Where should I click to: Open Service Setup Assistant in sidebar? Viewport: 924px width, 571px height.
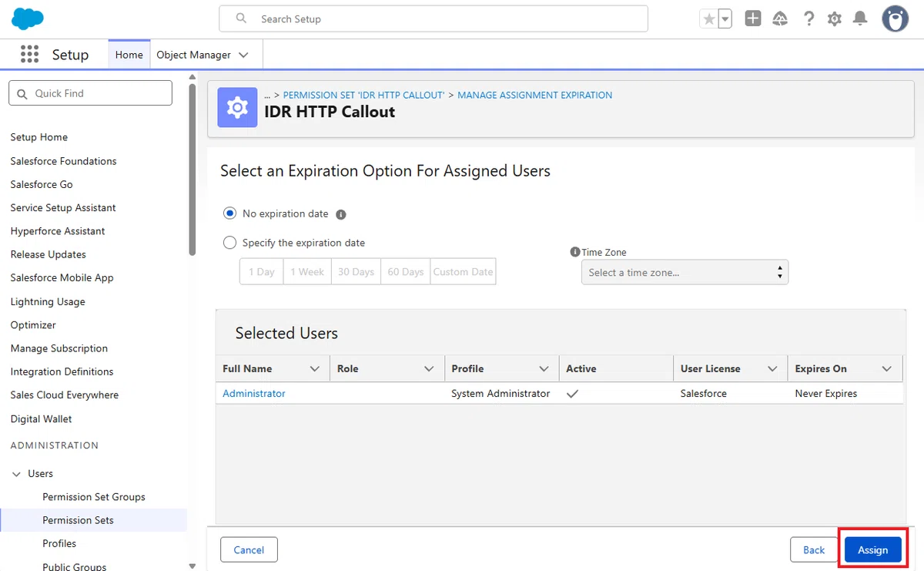pos(63,208)
